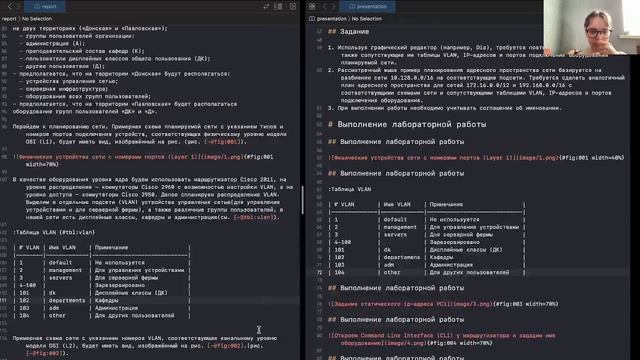
Task: Open No Selection breadcrumb in left jump bar
Action: point(37,19)
